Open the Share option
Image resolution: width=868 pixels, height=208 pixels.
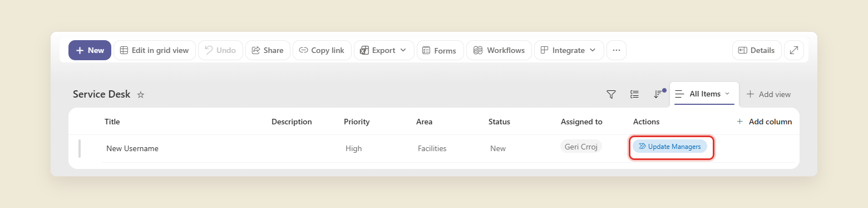[268, 50]
